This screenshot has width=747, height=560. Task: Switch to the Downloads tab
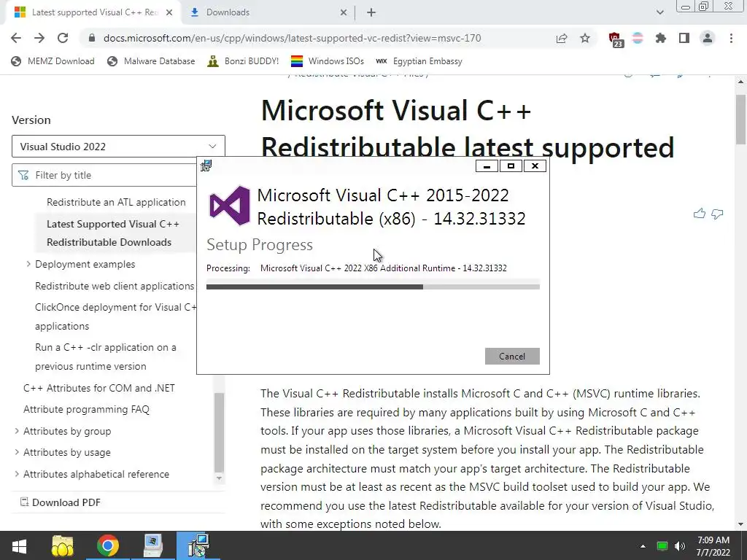click(268, 12)
